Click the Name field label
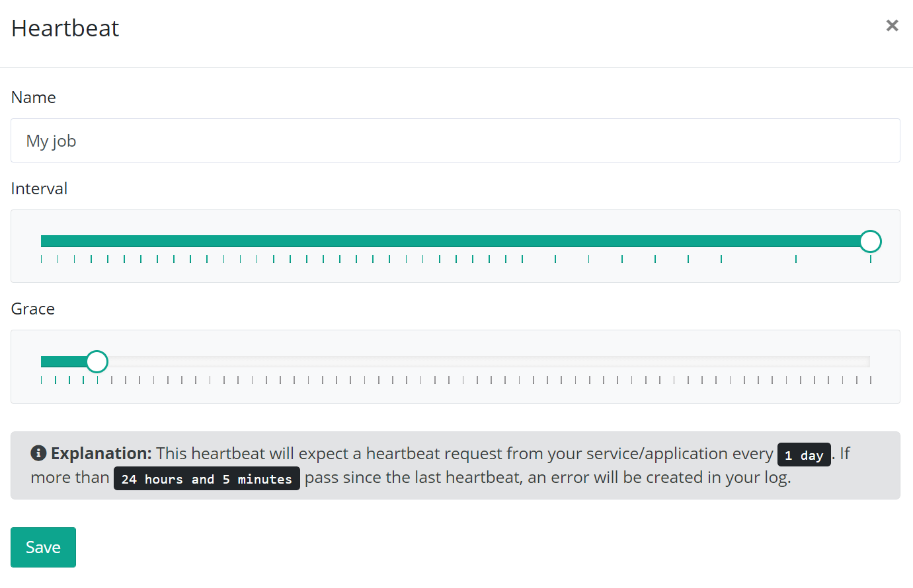 click(x=33, y=97)
